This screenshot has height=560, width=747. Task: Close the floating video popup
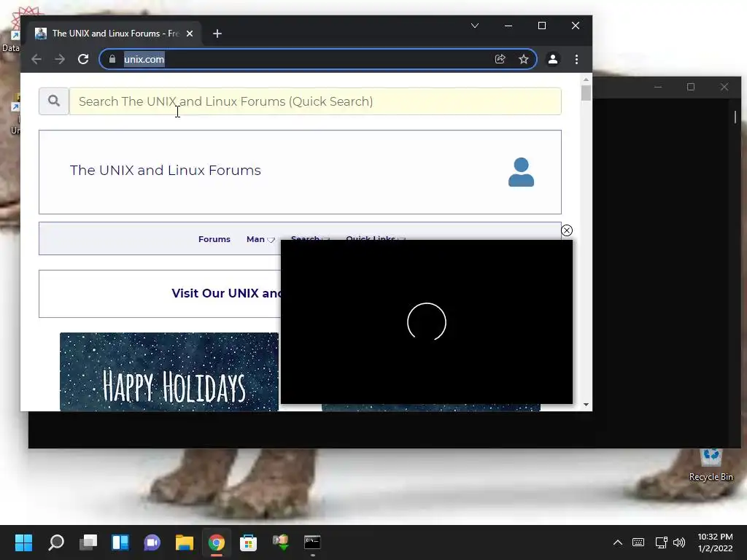[566, 230]
